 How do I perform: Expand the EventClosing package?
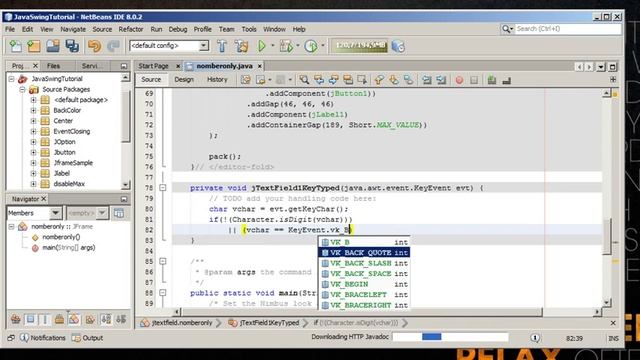(34, 131)
